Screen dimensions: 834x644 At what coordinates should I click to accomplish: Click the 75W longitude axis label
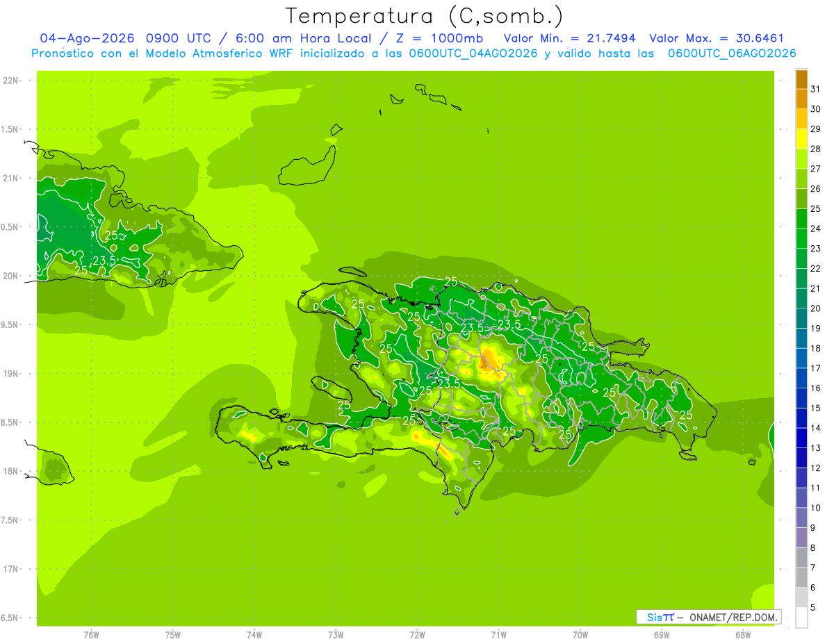click(173, 635)
